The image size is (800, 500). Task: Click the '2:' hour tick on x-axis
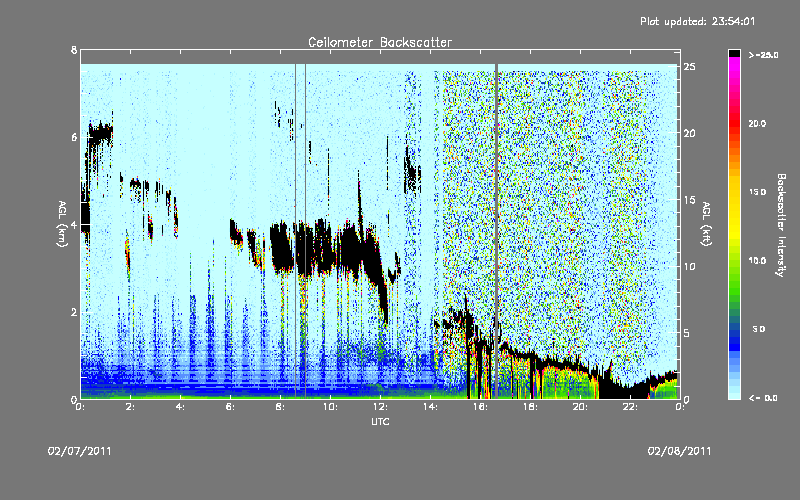[x=130, y=407]
